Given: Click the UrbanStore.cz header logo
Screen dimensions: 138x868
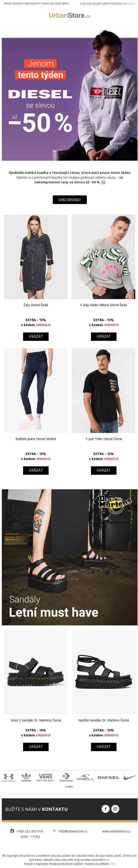Looking at the screenshot, I should tap(69, 15).
